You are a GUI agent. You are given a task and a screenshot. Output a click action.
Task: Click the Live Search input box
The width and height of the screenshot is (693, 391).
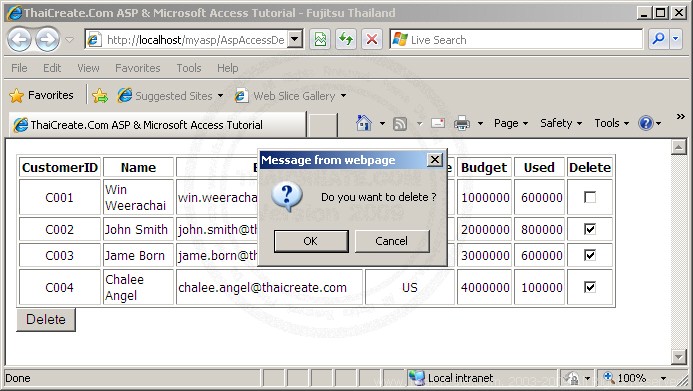coord(516,40)
